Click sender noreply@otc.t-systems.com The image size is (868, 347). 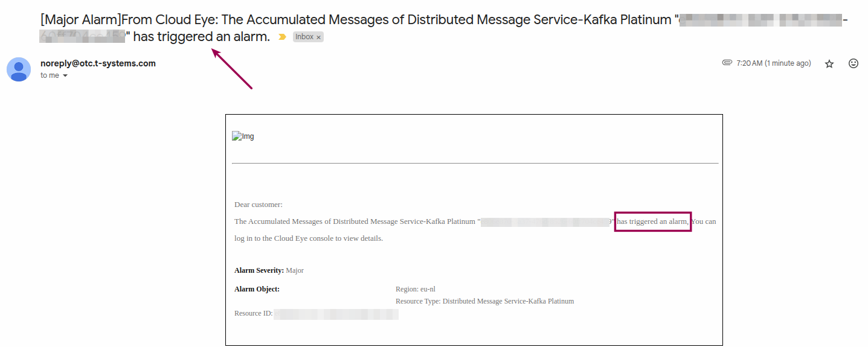98,63
